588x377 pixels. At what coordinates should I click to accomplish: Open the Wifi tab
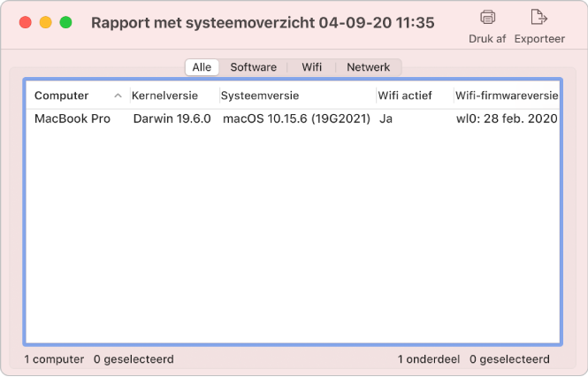311,67
